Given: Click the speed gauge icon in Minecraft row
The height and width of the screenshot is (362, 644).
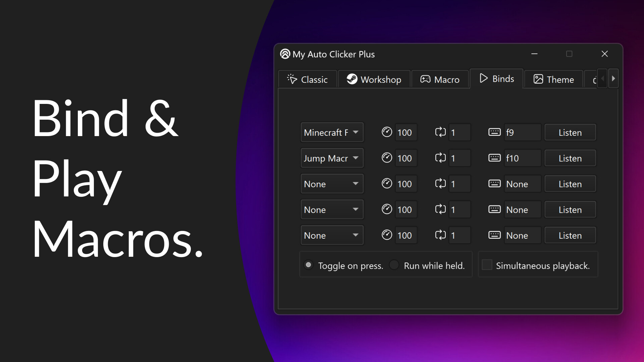Looking at the screenshot, I should point(387,132).
